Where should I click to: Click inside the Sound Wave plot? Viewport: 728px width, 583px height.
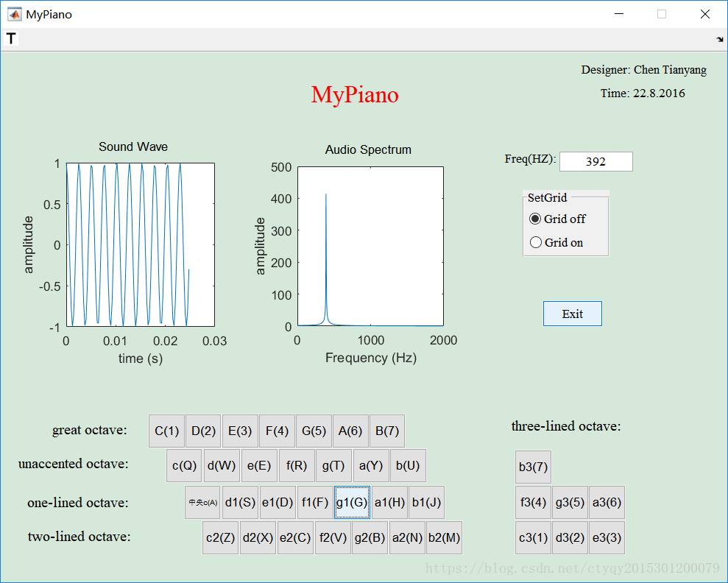pyautogui.click(x=140, y=244)
